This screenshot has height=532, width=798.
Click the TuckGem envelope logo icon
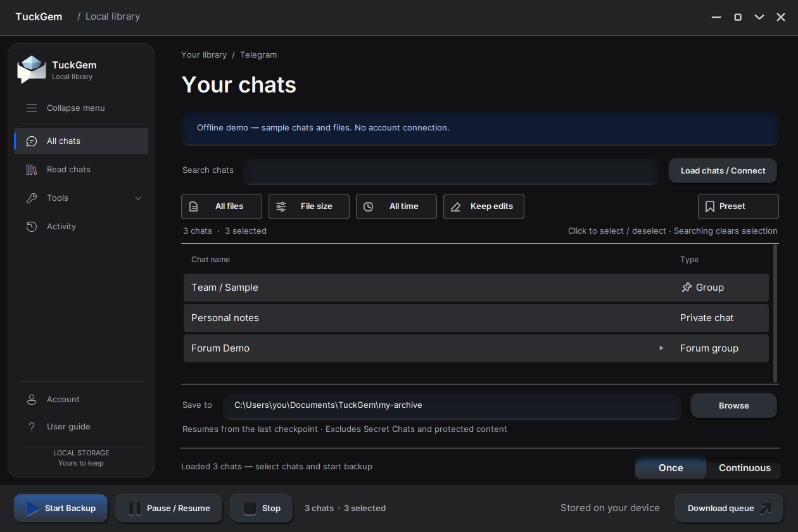point(32,70)
